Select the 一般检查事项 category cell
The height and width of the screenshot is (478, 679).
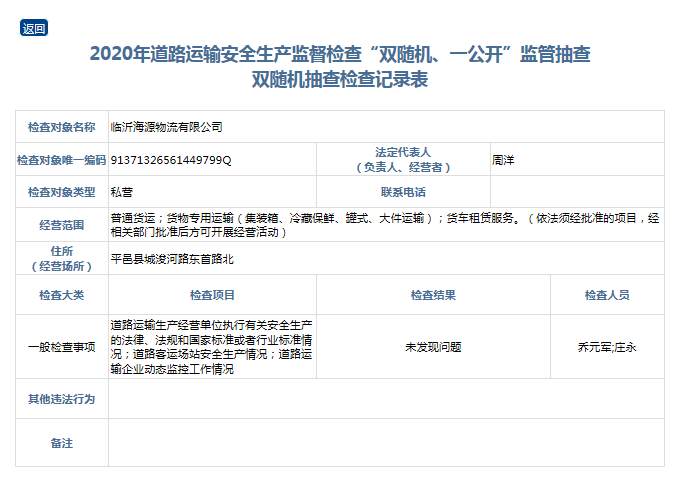[61, 347]
